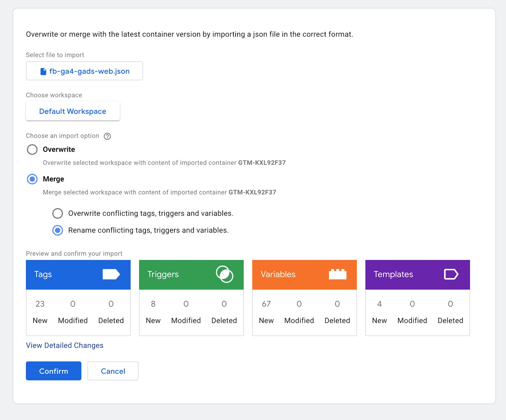Click the 67 New count under Variables
Image resolution: width=506 pixels, height=420 pixels.
tap(266, 304)
